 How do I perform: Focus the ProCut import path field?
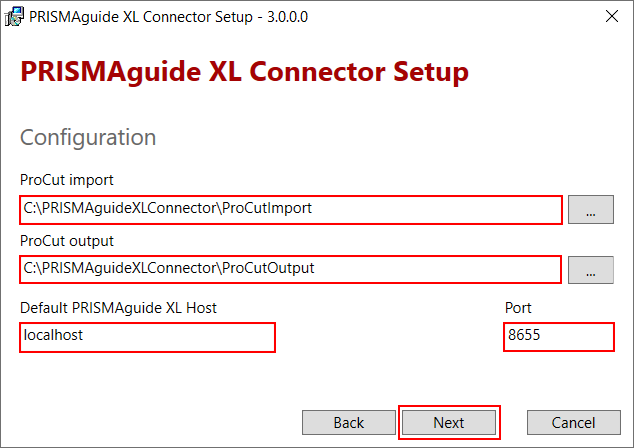[290, 210]
